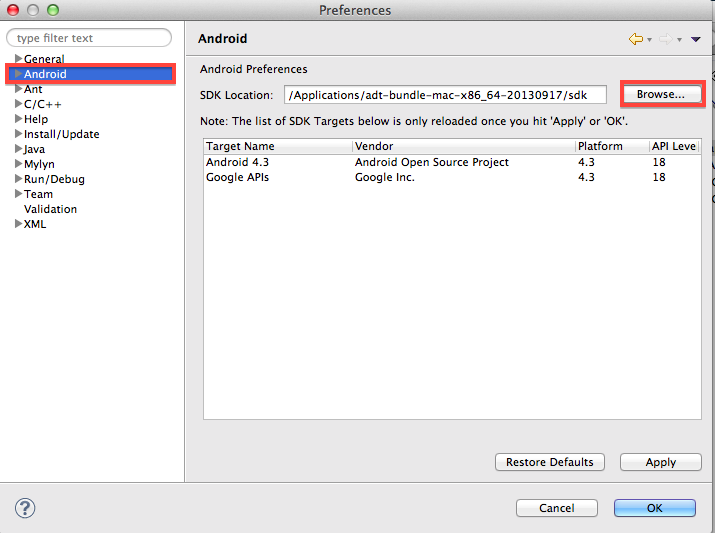The image size is (715, 533).
Task: Sort by Target Name column header
Action: tap(277, 146)
